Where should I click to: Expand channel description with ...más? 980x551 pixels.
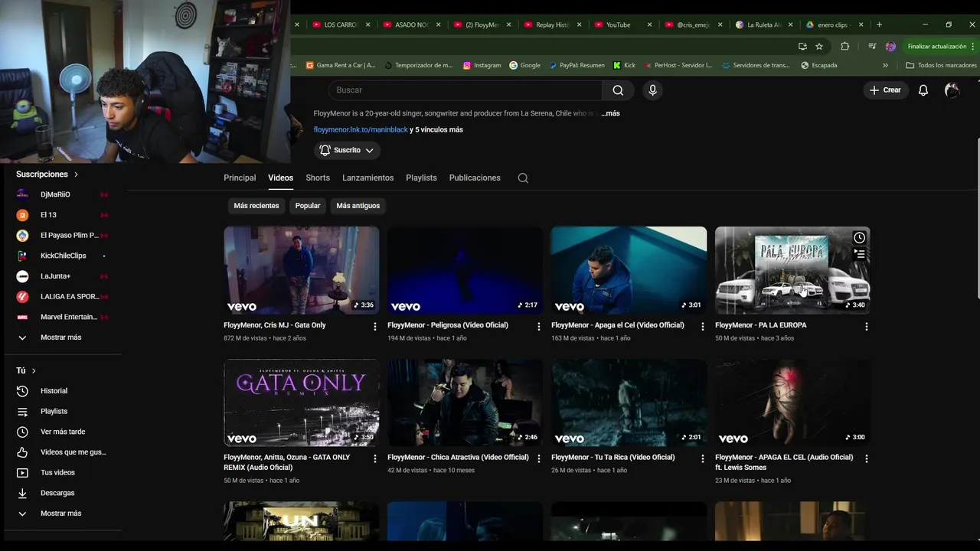pos(610,113)
